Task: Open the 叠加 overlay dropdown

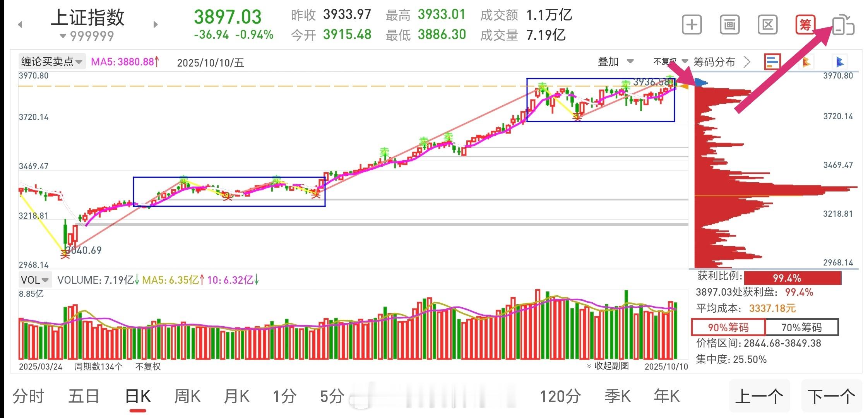Action: [x=615, y=61]
